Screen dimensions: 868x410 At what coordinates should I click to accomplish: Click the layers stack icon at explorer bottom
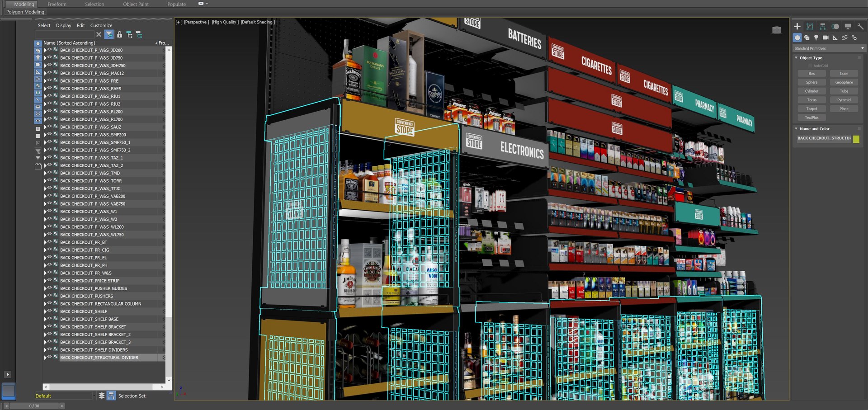tap(102, 396)
